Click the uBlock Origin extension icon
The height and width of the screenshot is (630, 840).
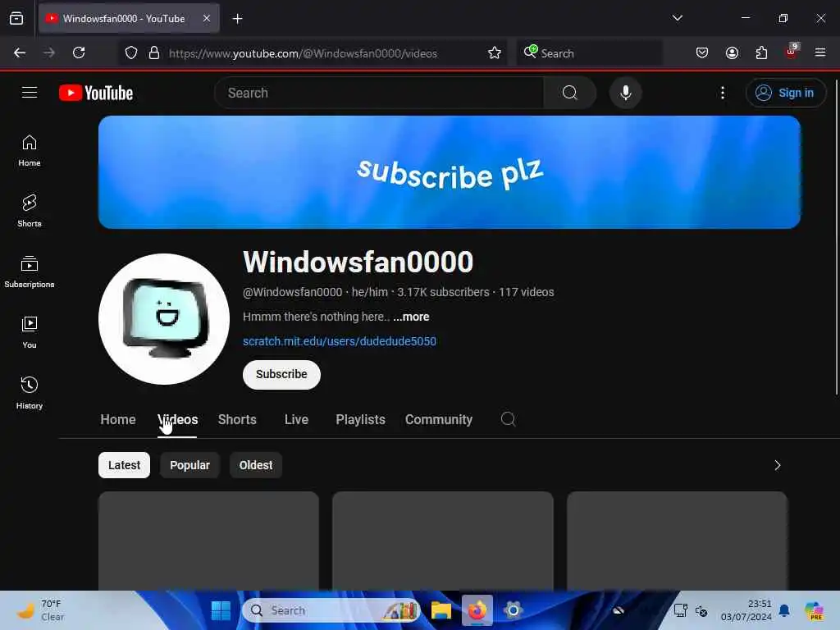coord(792,52)
